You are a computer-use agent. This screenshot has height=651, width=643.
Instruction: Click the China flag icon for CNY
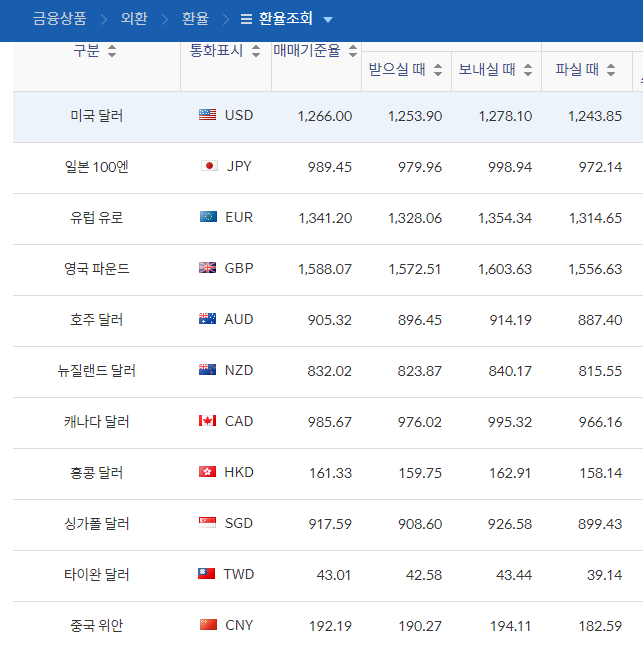click(208, 625)
